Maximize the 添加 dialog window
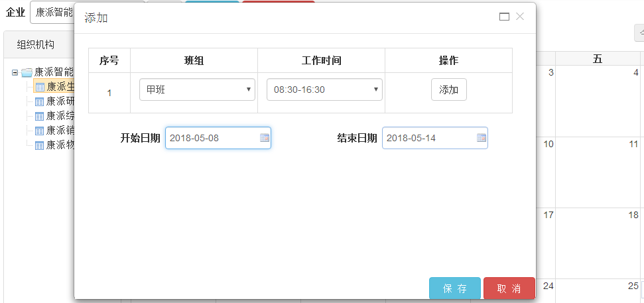644x303 pixels. coord(504,17)
